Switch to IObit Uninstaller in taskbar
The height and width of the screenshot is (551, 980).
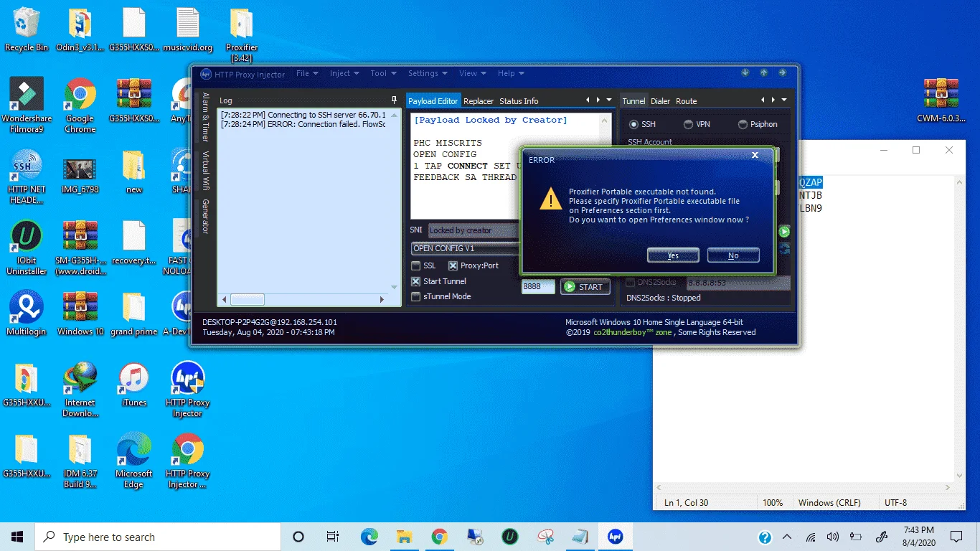pyautogui.click(x=510, y=537)
